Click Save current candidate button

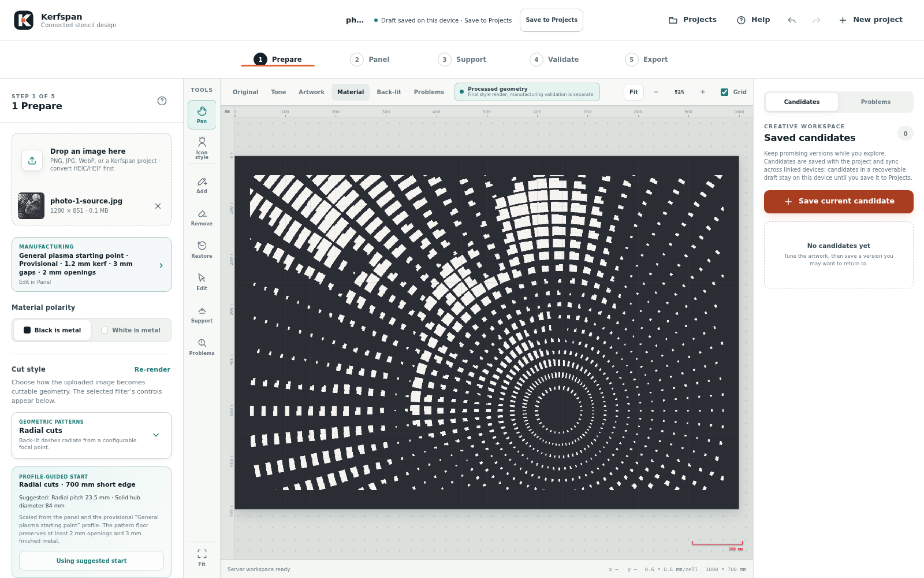pyautogui.click(x=839, y=202)
